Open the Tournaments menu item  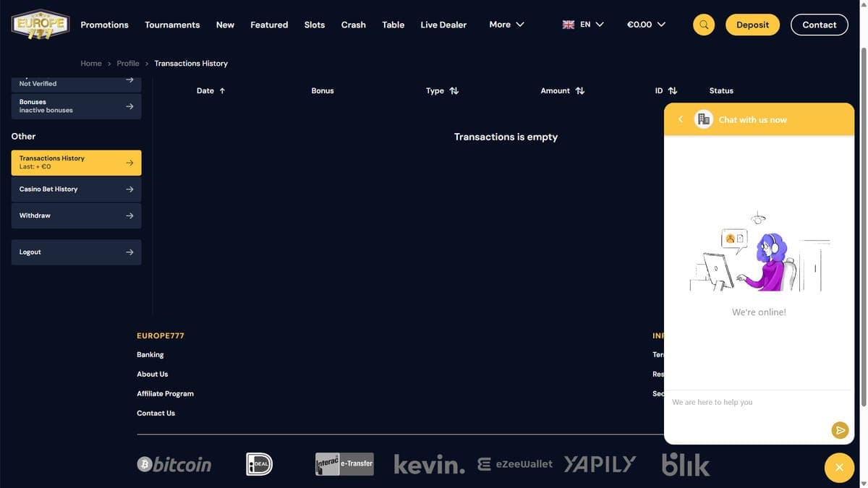[x=172, y=25]
